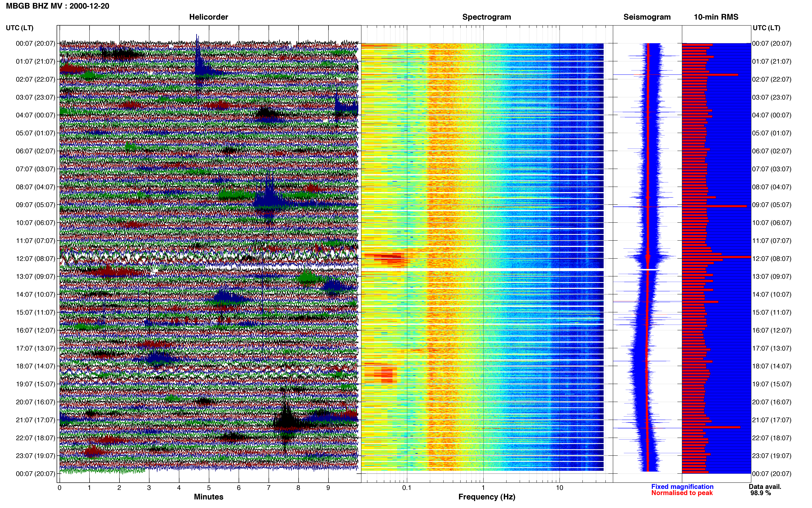This screenshot has width=812, height=508.
Task: Select the 'Helicorder' panel heading
Action: coord(209,17)
